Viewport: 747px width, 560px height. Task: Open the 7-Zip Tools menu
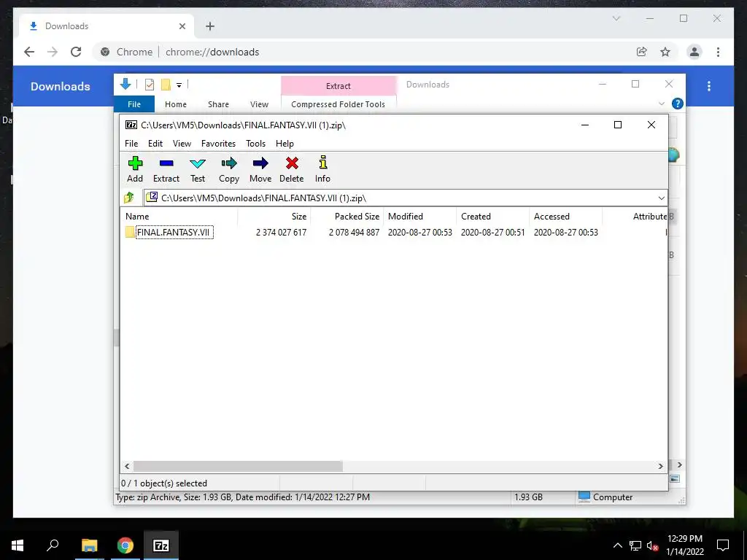(255, 144)
